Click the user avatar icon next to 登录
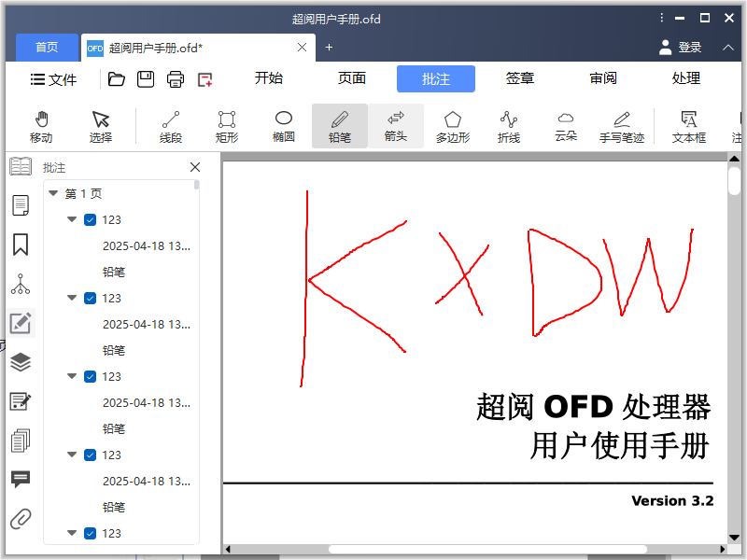The width and height of the screenshot is (747, 560). point(665,48)
